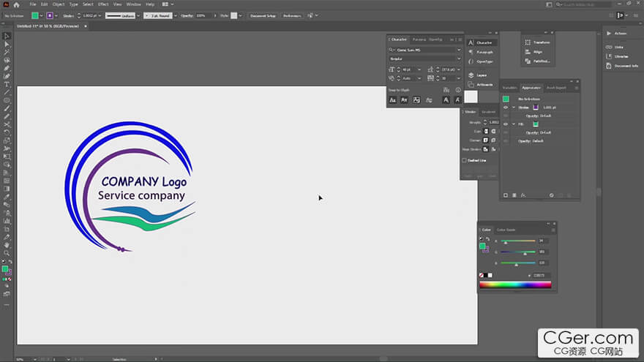The width and height of the screenshot is (644, 362).
Task: Enable the Dashed Line checkbox
Action: pyautogui.click(x=464, y=160)
